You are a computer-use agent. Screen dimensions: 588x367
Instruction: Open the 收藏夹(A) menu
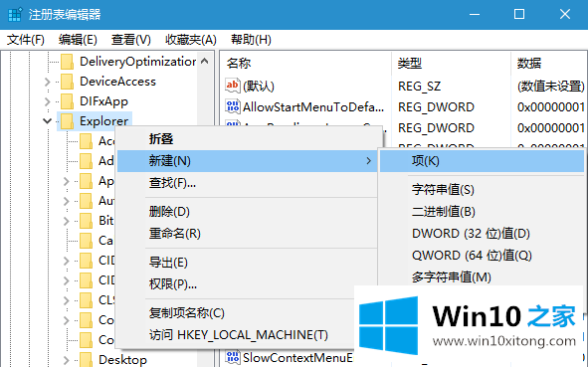coord(191,40)
